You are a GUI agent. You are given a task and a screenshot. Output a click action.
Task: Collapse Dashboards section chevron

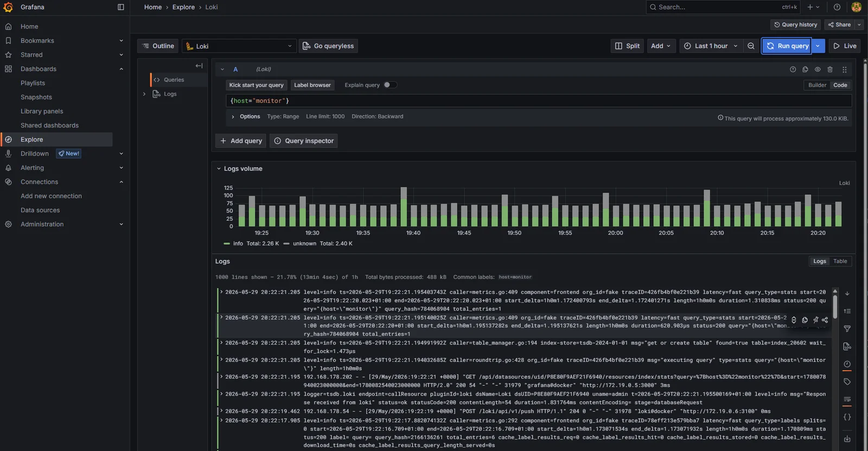click(121, 69)
